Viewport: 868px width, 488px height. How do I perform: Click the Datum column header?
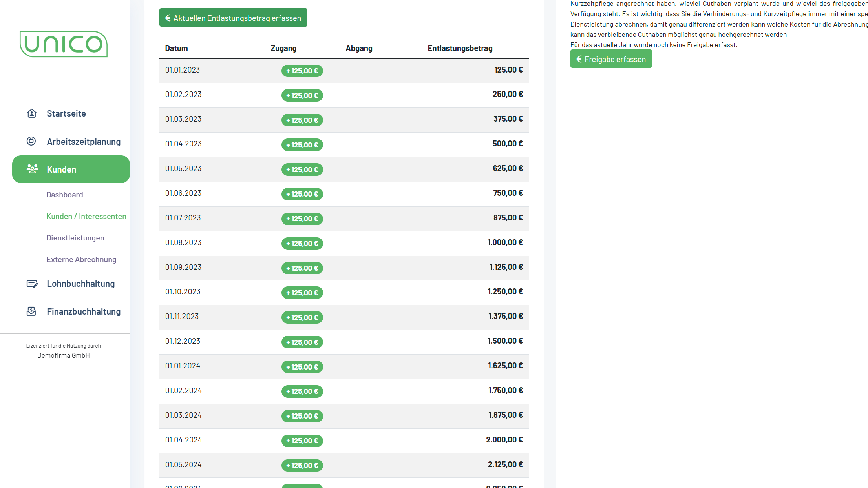point(176,48)
